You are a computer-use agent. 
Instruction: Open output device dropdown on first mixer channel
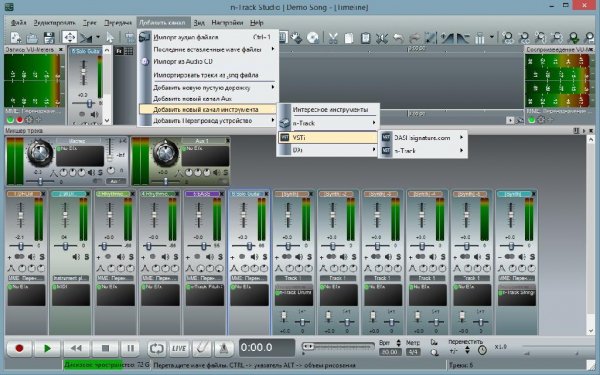pos(26,278)
